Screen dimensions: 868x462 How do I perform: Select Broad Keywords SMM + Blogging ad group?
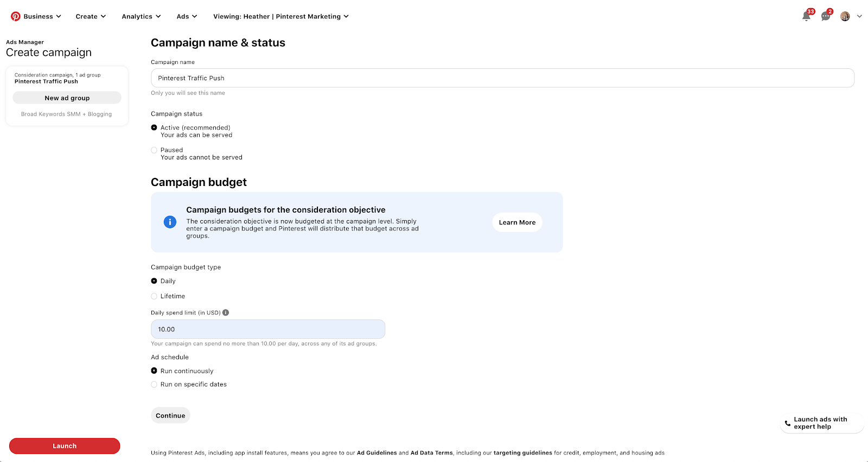click(67, 114)
